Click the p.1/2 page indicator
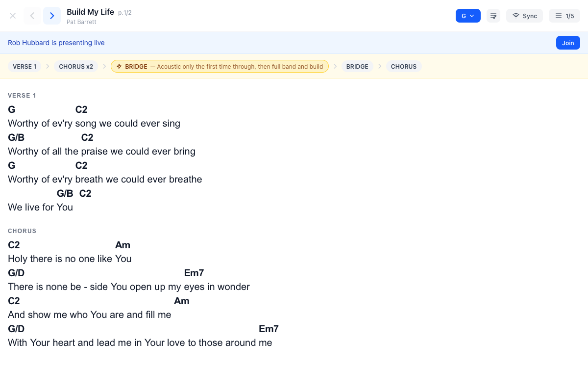Image resolution: width=588 pixels, height=368 pixels. (x=125, y=12)
